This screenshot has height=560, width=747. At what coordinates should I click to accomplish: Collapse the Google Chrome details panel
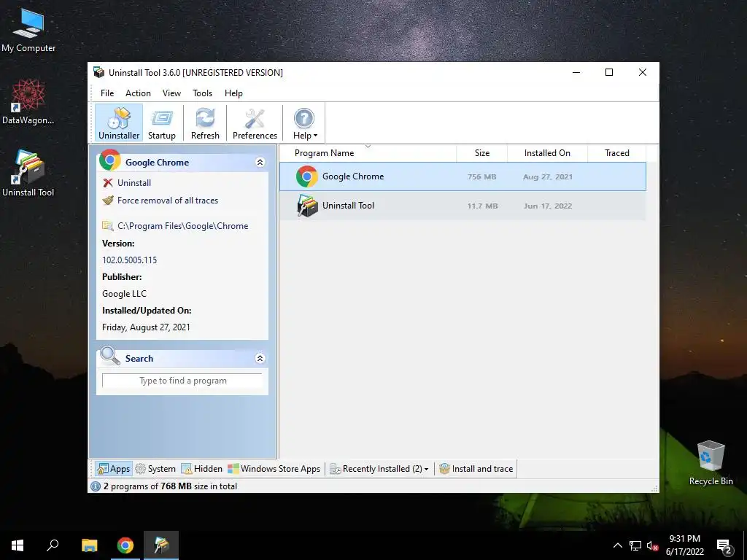[x=260, y=163]
